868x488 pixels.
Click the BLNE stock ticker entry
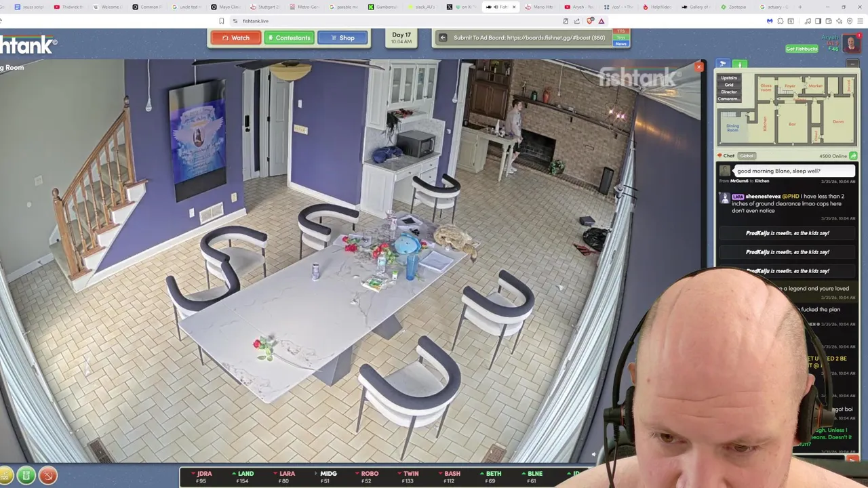[x=532, y=477]
